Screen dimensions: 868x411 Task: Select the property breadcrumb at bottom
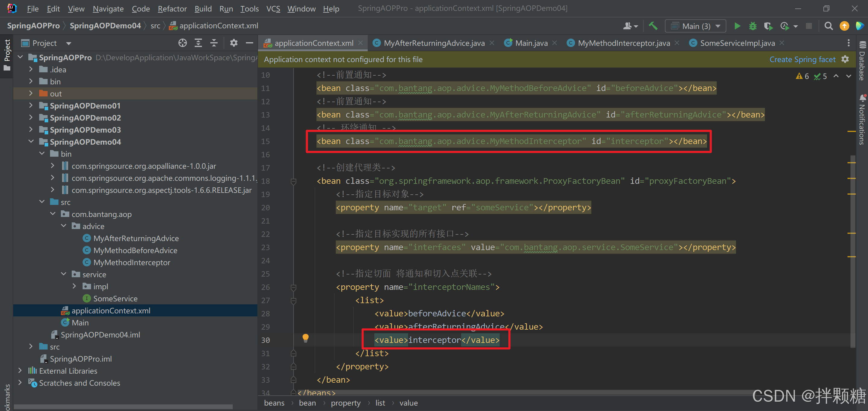pyautogui.click(x=345, y=403)
